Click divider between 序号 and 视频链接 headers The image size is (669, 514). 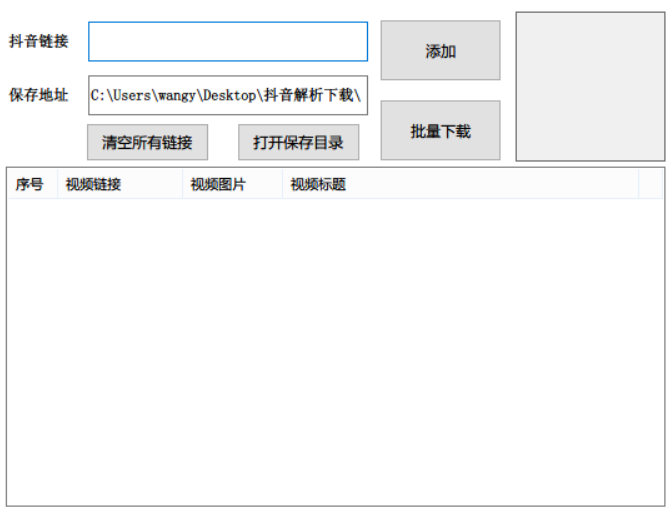[x=57, y=184]
